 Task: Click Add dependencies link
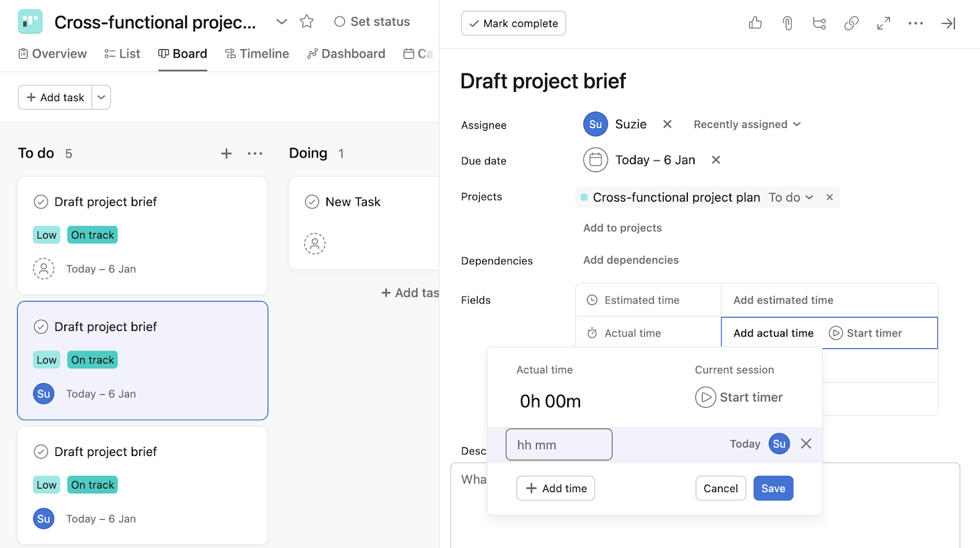tap(631, 260)
